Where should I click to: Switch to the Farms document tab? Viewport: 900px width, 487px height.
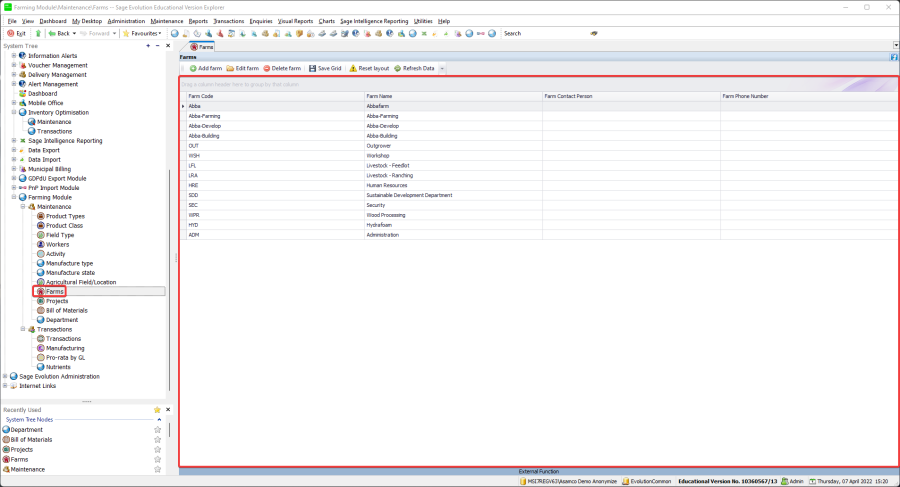[x=202, y=46]
